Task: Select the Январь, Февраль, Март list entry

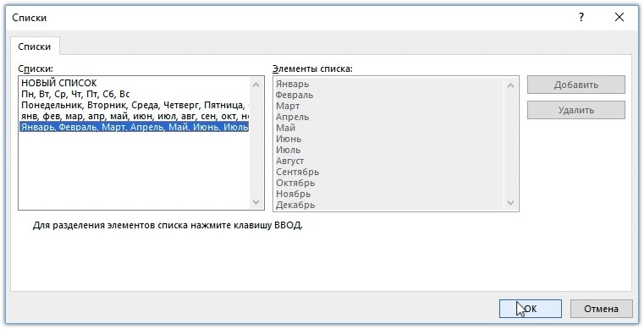Action: tap(135, 127)
